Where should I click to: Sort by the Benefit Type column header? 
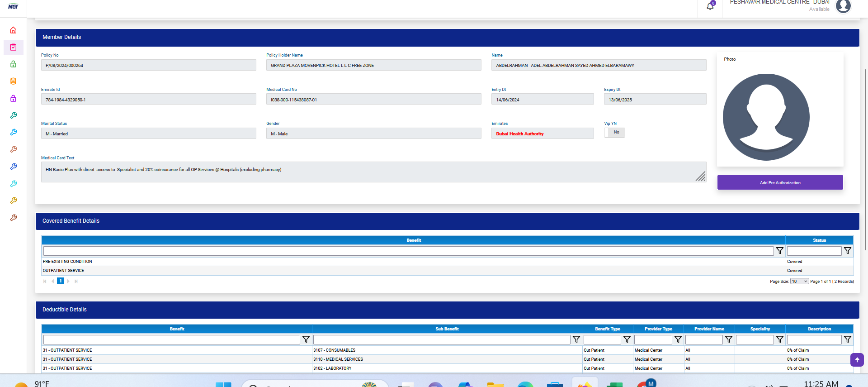click(x=607, y=329)
